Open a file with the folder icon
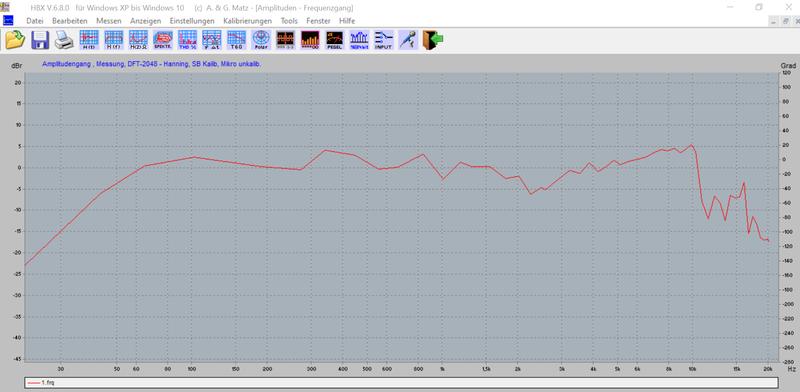 pos(15,40)
